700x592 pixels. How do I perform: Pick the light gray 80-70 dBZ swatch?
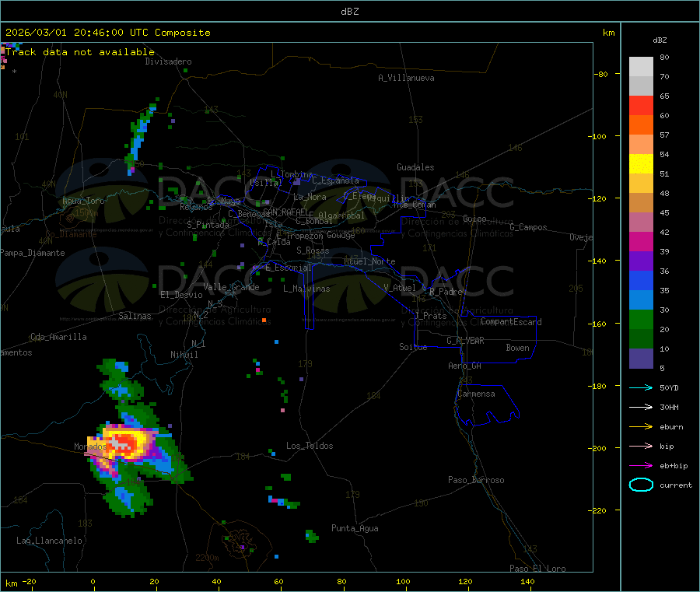click(641, 67)
